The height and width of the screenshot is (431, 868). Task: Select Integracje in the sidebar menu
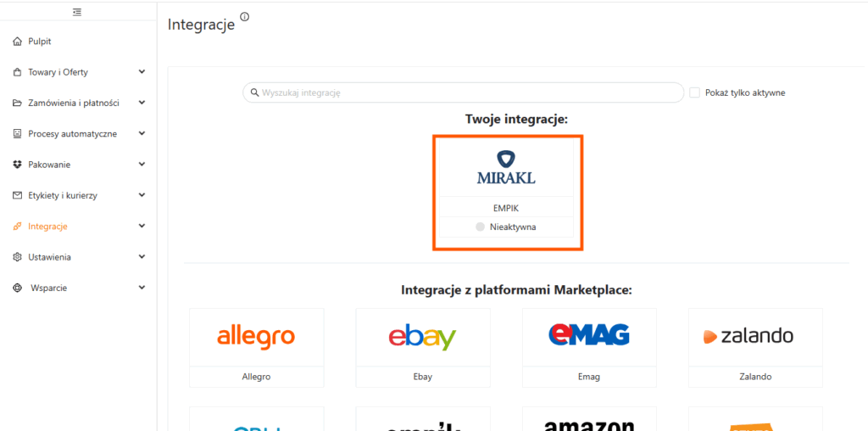47,227
